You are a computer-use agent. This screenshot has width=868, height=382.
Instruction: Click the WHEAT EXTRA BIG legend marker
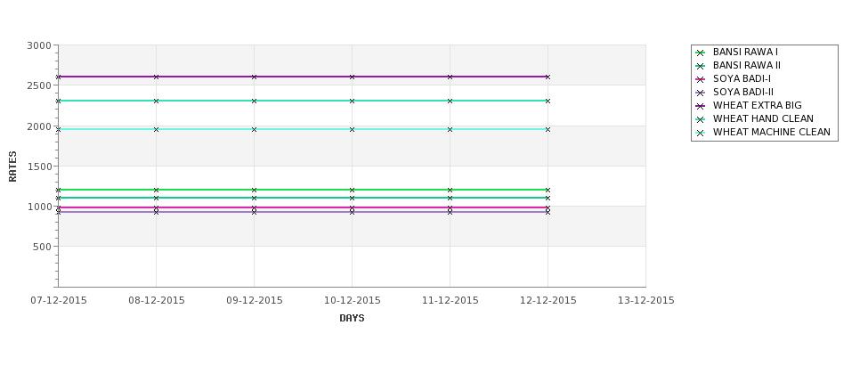pos(701,106)
